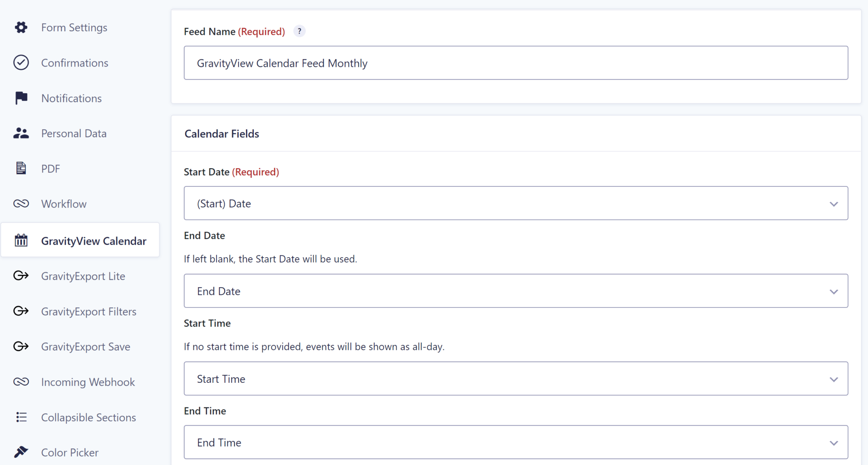
Task: Open the End Time dropdown chevron
Action: pyautogui.click(x=834, y=443)
